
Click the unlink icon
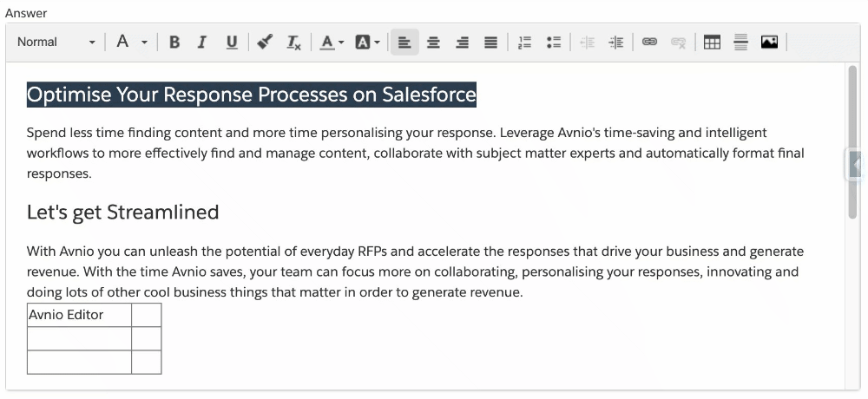tap(678, 42)
